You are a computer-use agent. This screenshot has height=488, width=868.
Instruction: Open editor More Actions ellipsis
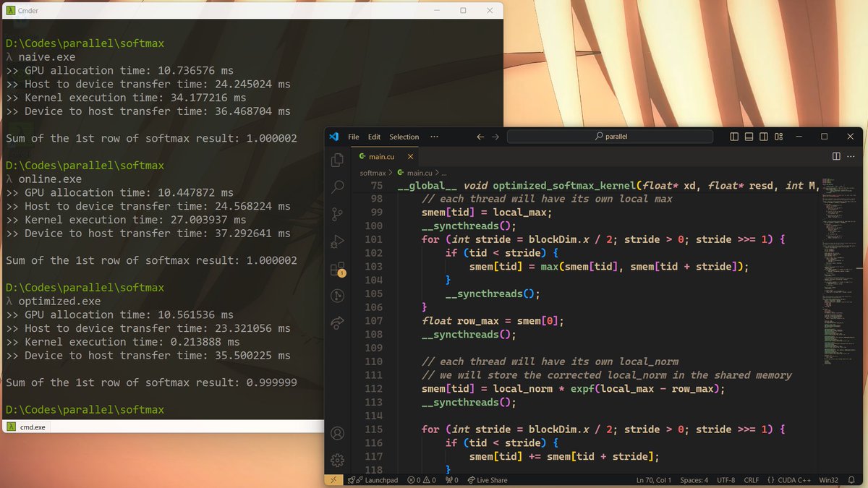point(851,156)
